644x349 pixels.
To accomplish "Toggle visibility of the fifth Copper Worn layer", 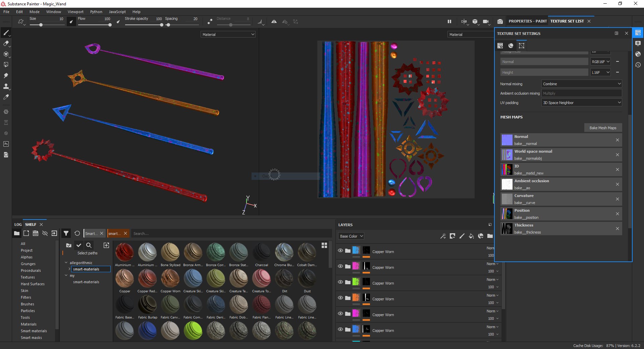I will pos(340,313).
